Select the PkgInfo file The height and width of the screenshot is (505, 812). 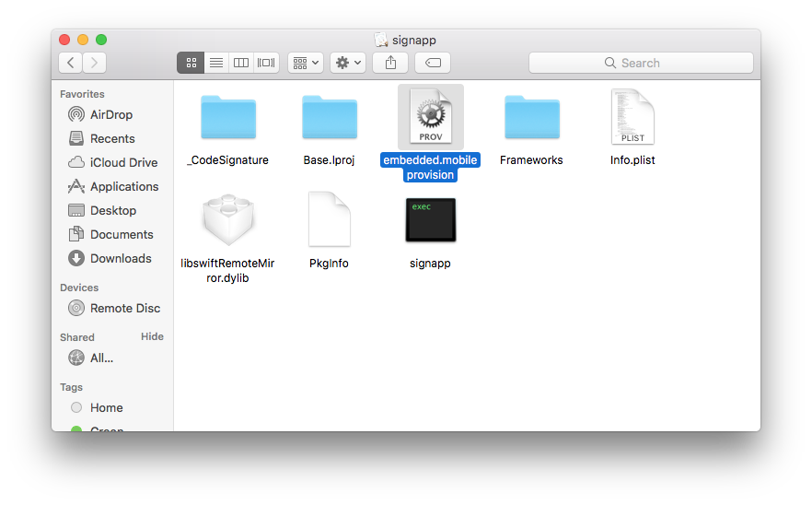click(329, 221)
